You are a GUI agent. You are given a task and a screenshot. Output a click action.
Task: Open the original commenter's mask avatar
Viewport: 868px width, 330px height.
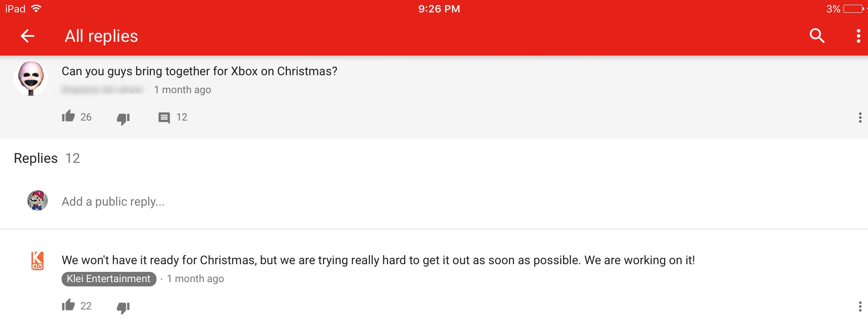click(x=31, y=78)
